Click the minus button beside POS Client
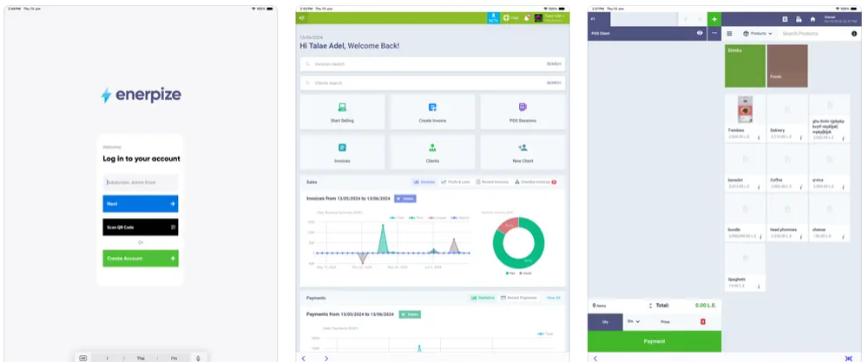Screen dimensions: 868x362 click(x=714, y=33)
